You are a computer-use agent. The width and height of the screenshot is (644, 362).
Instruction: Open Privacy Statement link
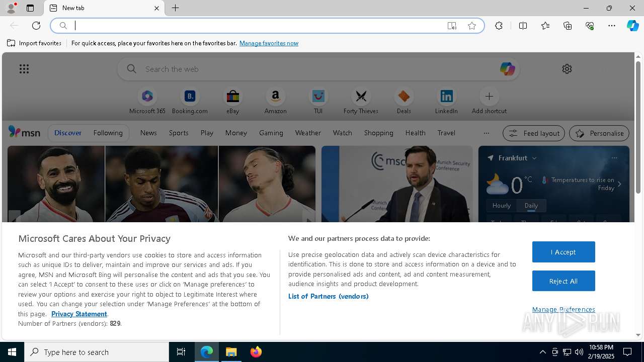click(79, 314)
